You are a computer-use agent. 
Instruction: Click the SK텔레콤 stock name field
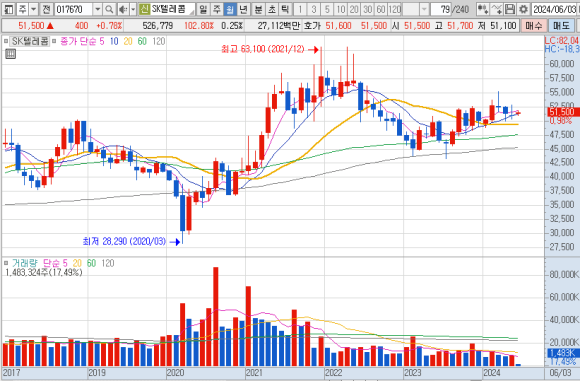click(x=172, y=9)
